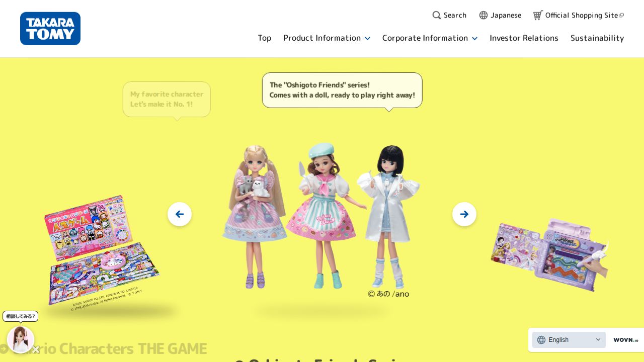Image resolution: width=644 pixels, height=362 pixels.
Task: Click the Sanrio Characters THE GAME title
Action: click(x=103, y=349)
